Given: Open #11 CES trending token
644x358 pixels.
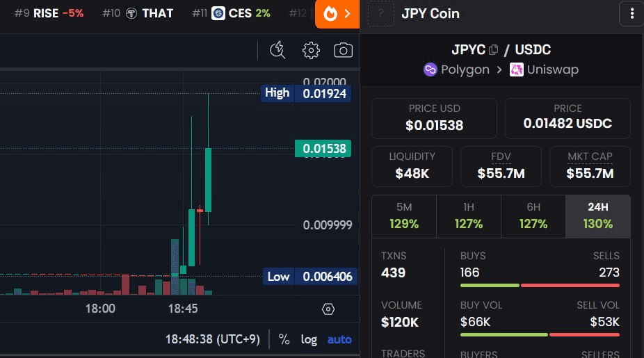Looking at the screenshot, I should 231,13.
